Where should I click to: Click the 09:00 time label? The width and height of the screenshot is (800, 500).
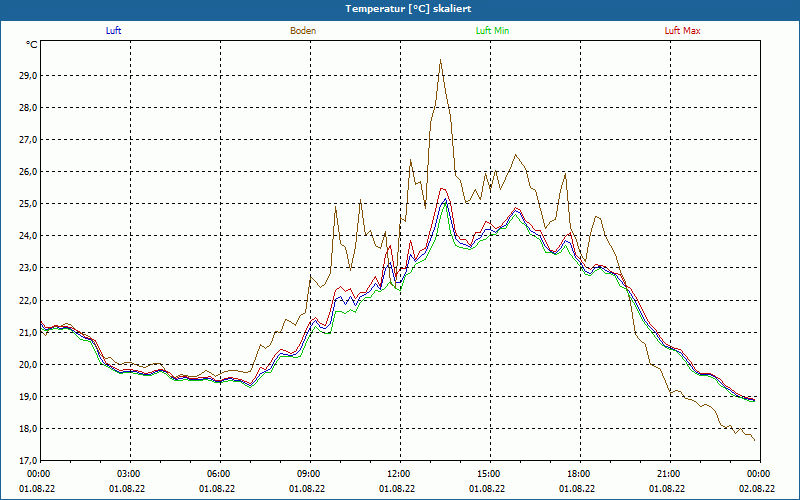310,474
